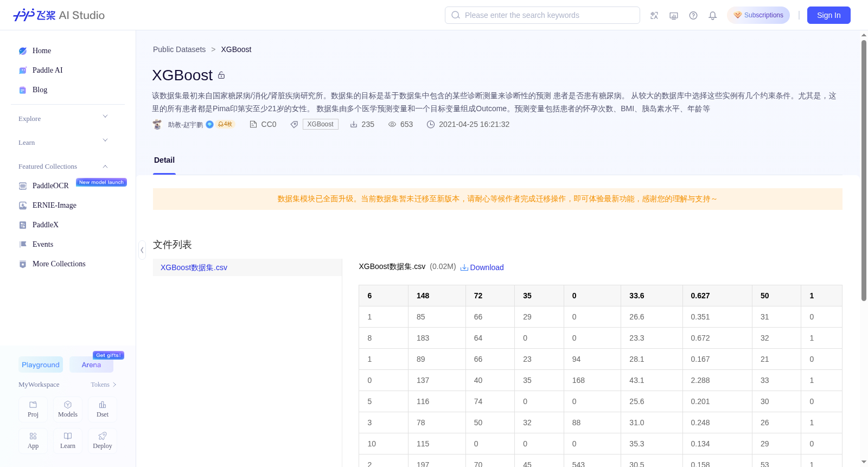Open Blog in the sidebar menu
868x467 pixels.
point(40,90)
